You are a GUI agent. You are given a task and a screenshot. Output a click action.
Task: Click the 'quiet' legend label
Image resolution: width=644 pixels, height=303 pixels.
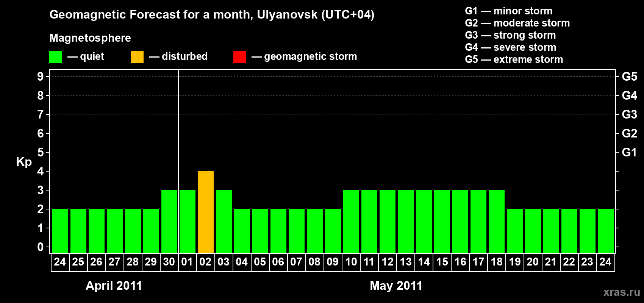tap(92, 56)
